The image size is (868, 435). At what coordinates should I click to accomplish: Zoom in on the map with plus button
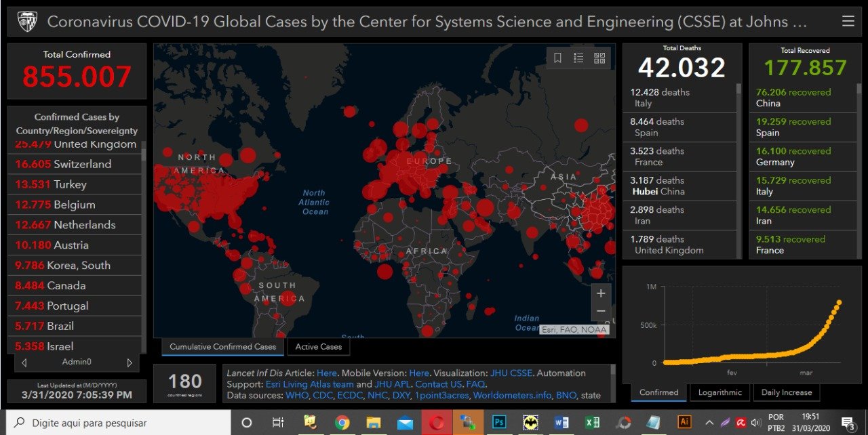click(600, 293)
